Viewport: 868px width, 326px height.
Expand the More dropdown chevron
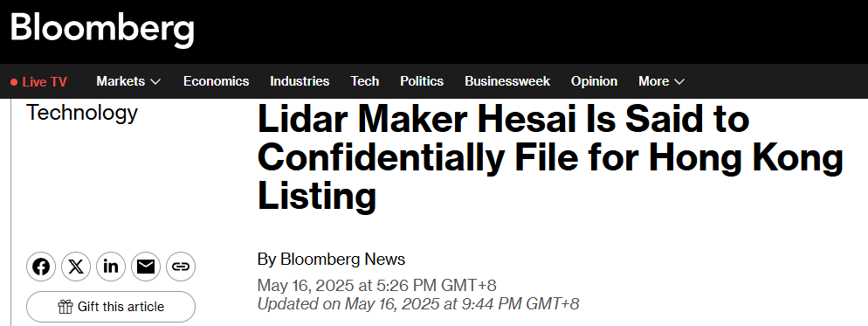point(679,81)
